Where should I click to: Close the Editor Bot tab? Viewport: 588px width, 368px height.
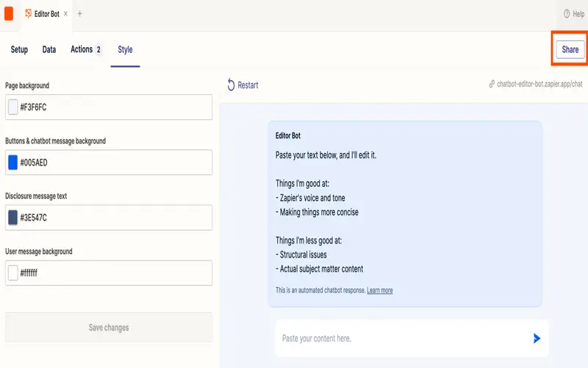65,13
